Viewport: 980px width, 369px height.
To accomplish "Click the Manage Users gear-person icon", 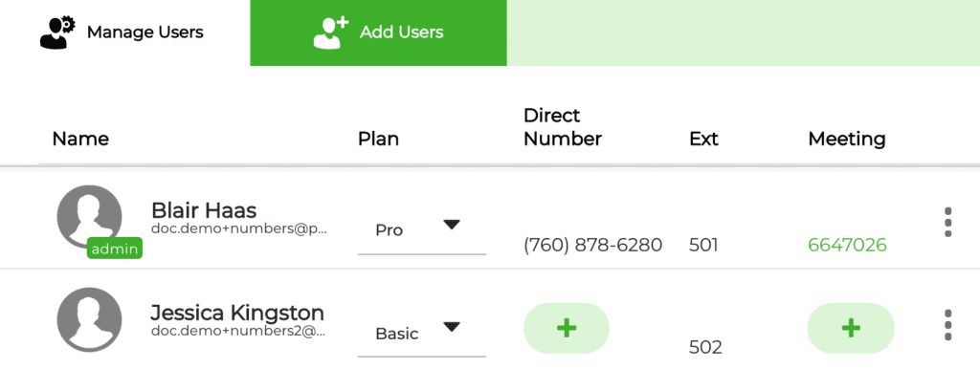I will pos(57,33).
